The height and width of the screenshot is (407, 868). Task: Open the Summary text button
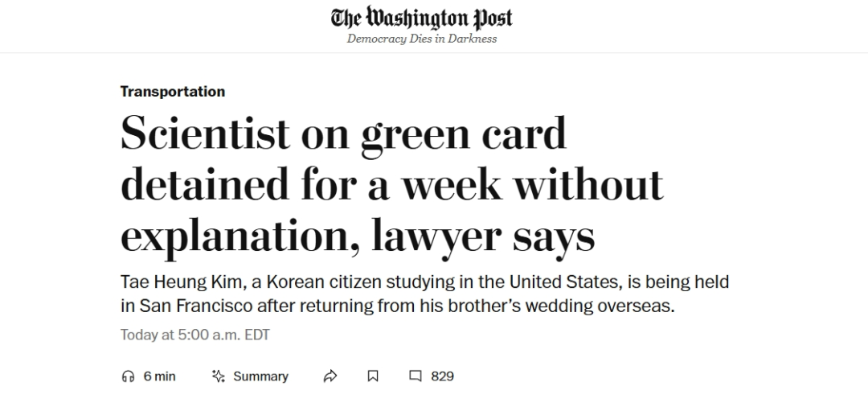[260, 376]
